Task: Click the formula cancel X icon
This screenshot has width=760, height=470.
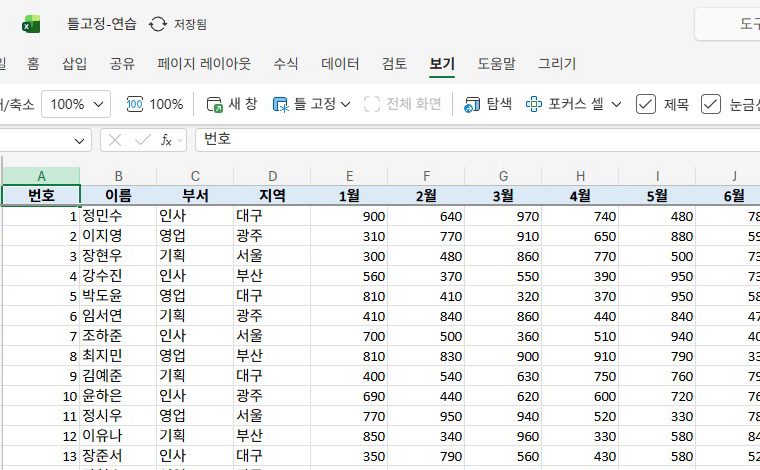Action: coord(115,141)
